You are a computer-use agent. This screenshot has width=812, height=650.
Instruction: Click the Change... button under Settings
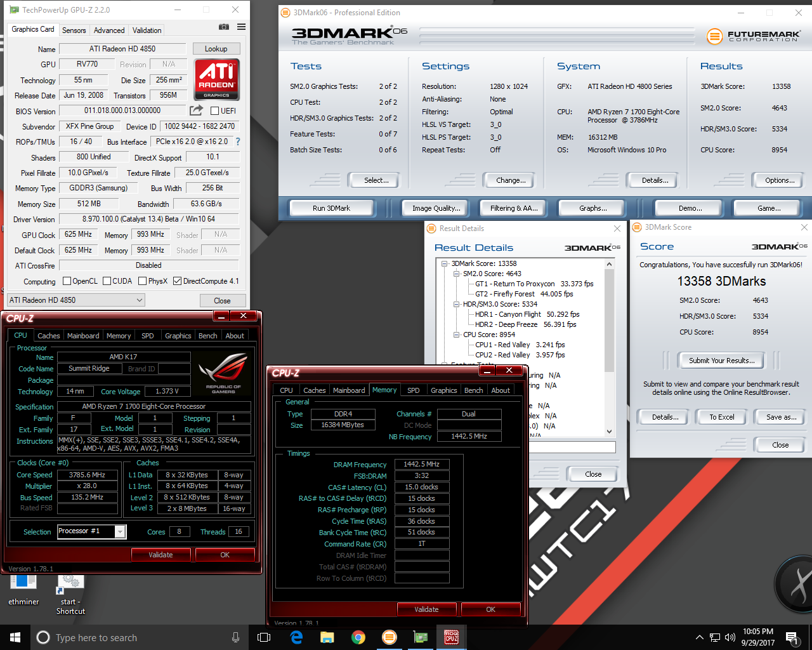[x=511, y=180]
